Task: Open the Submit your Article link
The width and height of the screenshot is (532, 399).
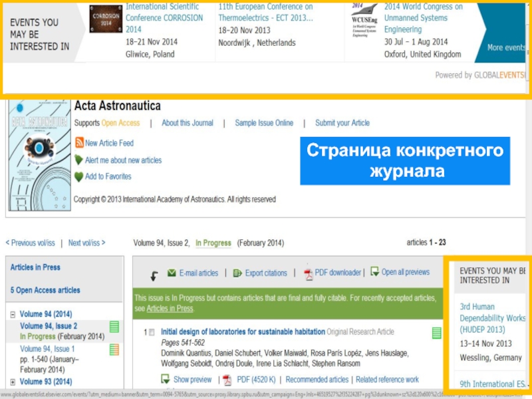Action: coord(342,123)
